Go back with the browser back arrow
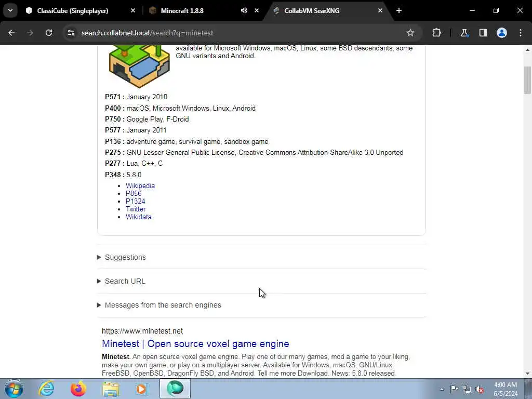The width and height of the screenshot is (532, 399). [11, 33]
